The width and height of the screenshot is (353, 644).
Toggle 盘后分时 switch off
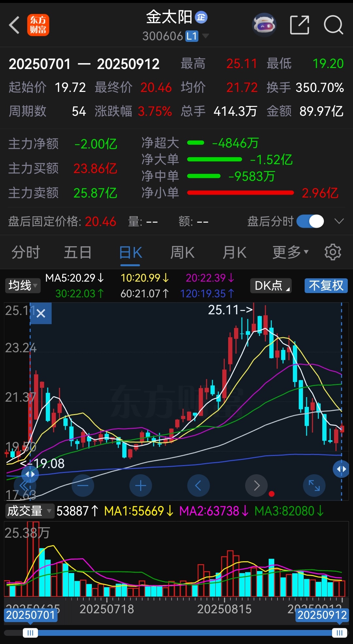(x=310, y=221)
